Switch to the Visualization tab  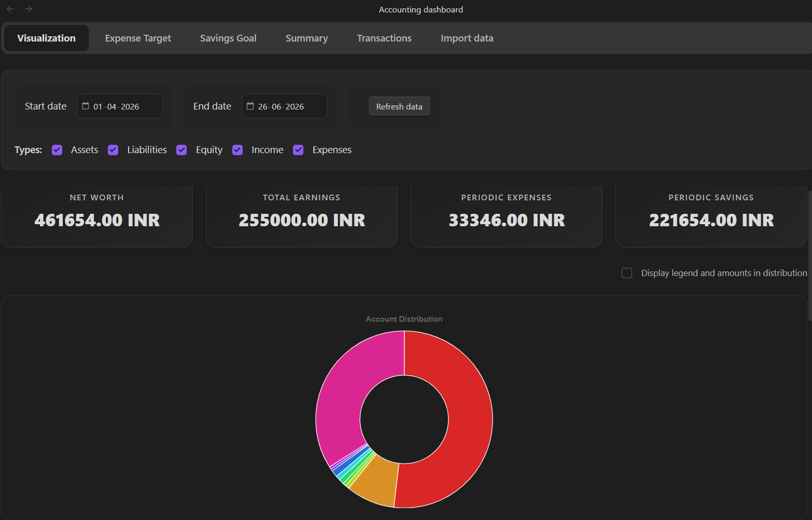[47, 38]
